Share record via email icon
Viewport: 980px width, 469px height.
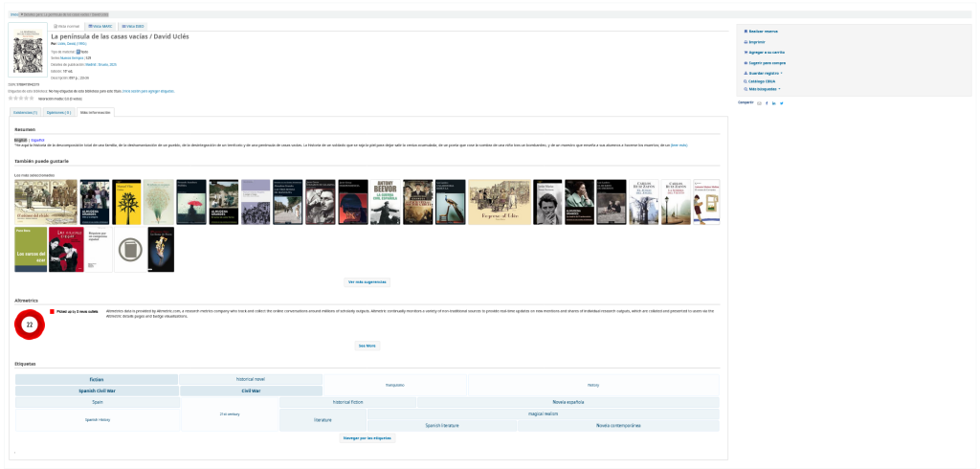coord(759,102)
